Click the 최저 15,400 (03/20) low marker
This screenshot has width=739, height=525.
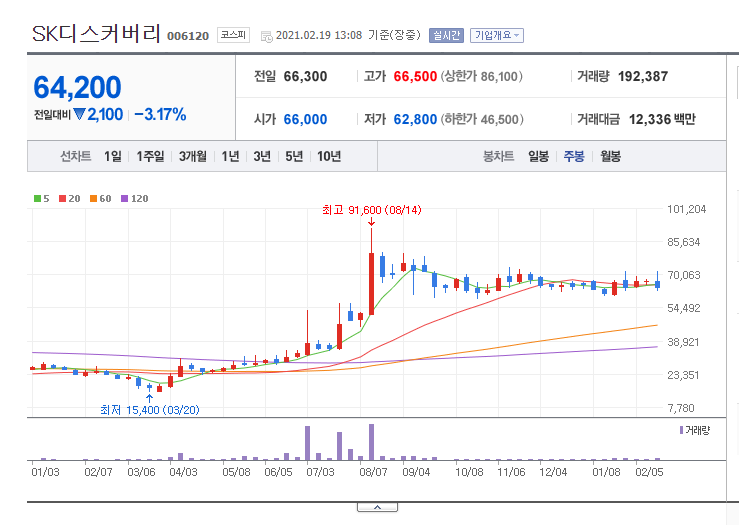coord(150,410)
